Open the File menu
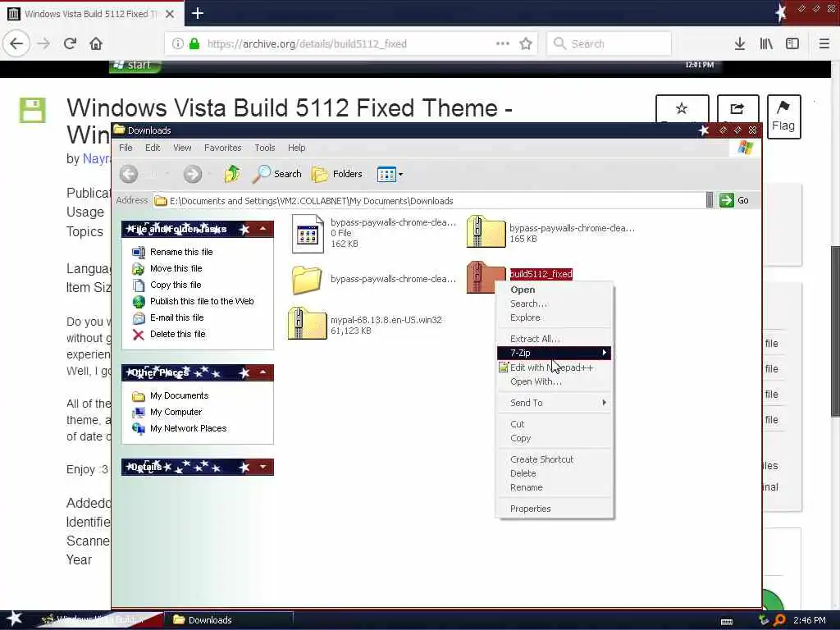The image size is (840, 630). click(126, 148)
